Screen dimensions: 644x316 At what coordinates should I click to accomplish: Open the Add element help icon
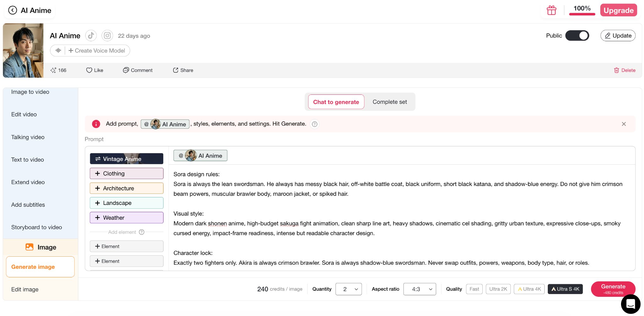coord(142,232)
